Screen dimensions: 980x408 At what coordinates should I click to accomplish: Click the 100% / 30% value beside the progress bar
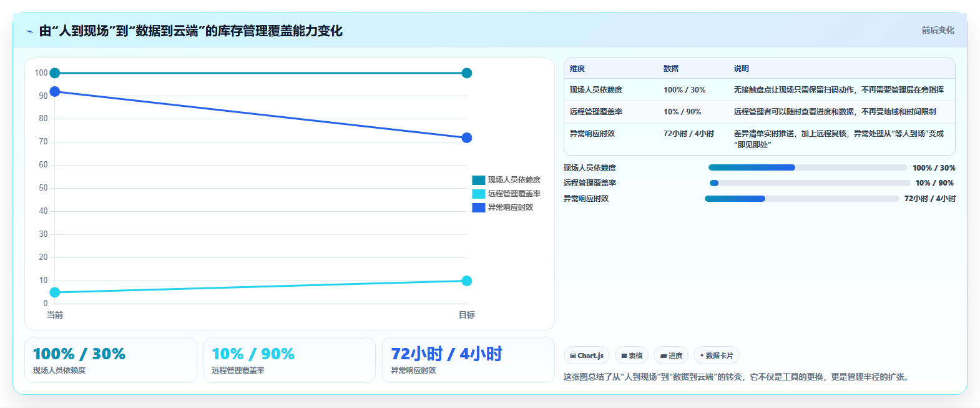point(934,168)
